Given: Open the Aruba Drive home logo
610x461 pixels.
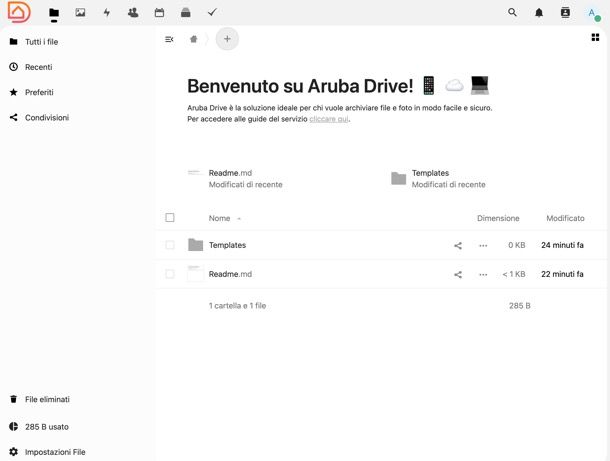Looking at the screenshot, I should point(19,12).
